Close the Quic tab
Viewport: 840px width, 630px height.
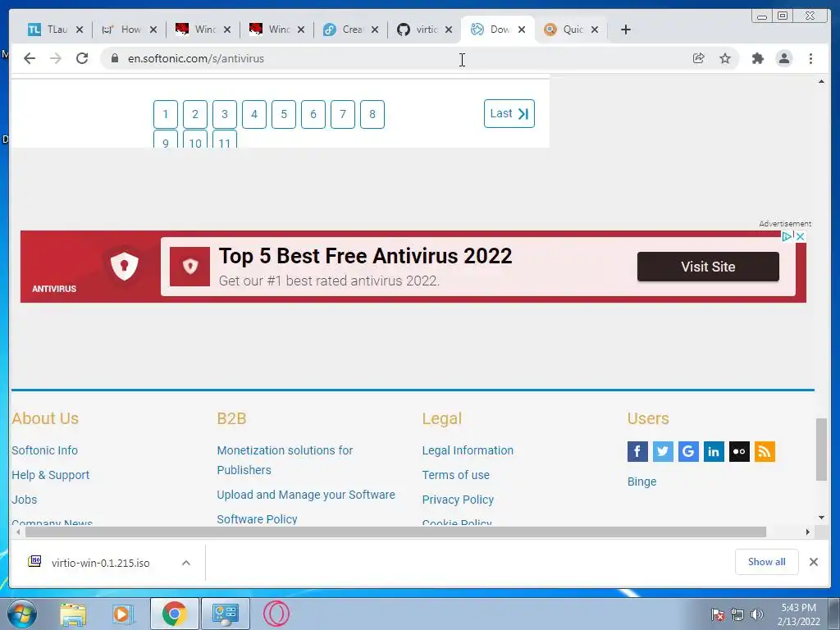[595, 30]
